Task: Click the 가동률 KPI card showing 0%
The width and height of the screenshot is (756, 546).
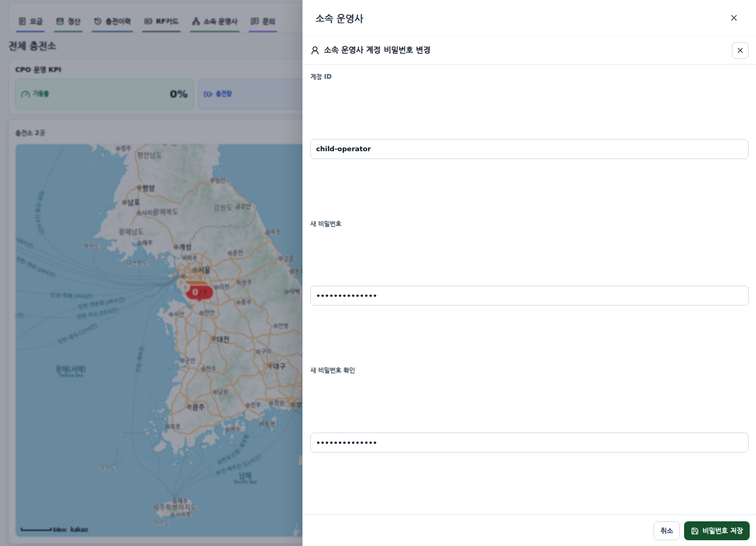Action: [104, 94]
